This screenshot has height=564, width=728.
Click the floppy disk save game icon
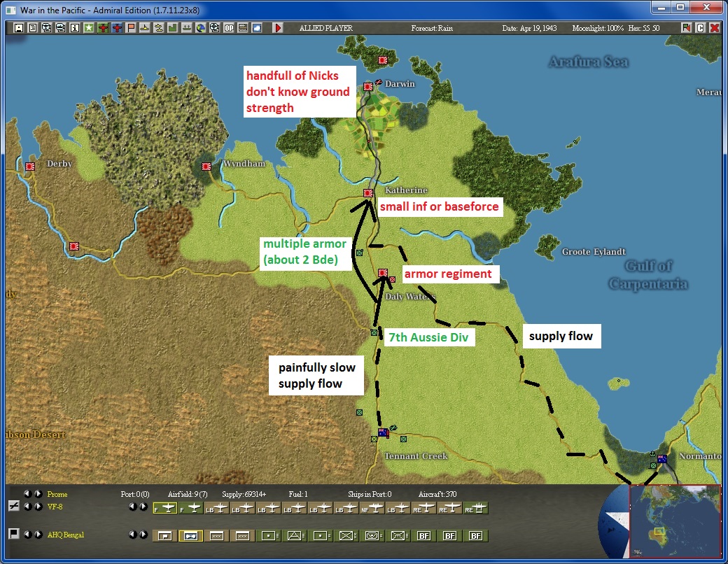(19, 28)
